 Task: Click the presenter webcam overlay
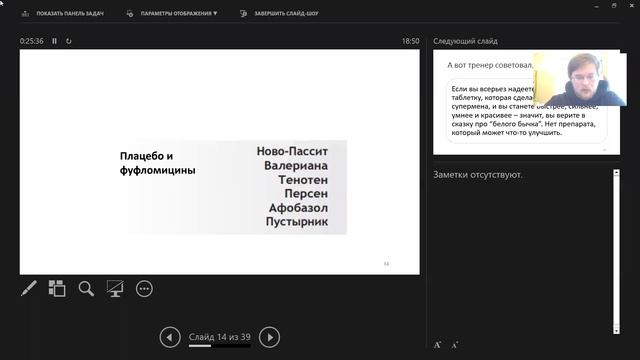pyautogui.click(x=580, y=79)
